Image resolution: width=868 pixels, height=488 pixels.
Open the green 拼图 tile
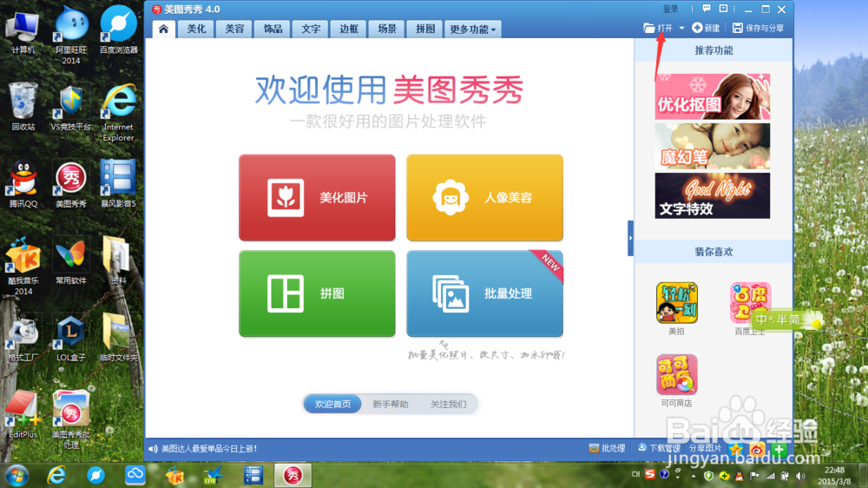(317, 293)
